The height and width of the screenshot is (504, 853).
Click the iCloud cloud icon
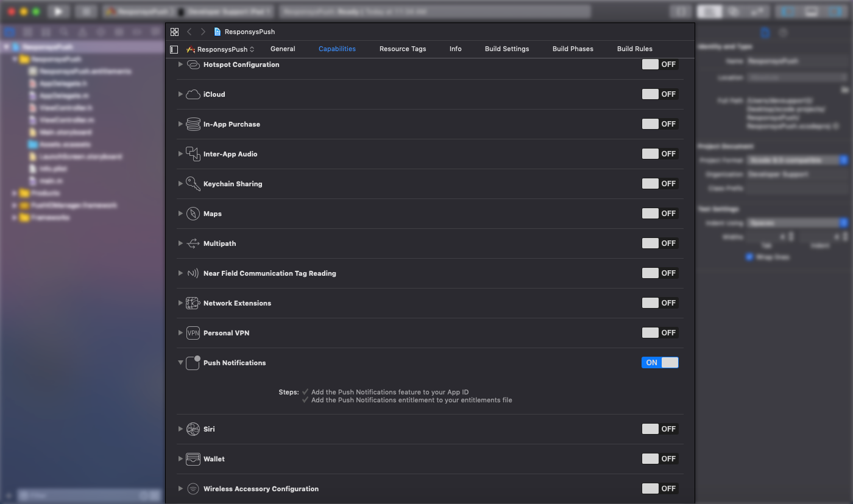(193, 94)
